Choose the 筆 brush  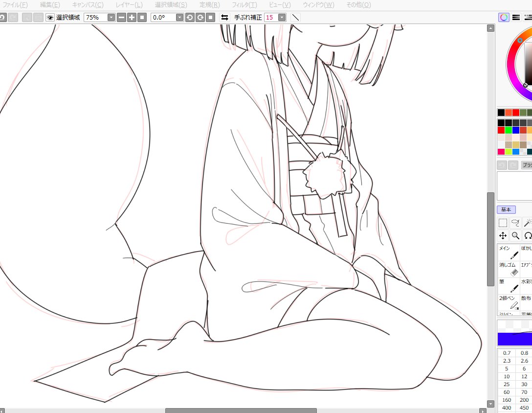coord(509,286)
